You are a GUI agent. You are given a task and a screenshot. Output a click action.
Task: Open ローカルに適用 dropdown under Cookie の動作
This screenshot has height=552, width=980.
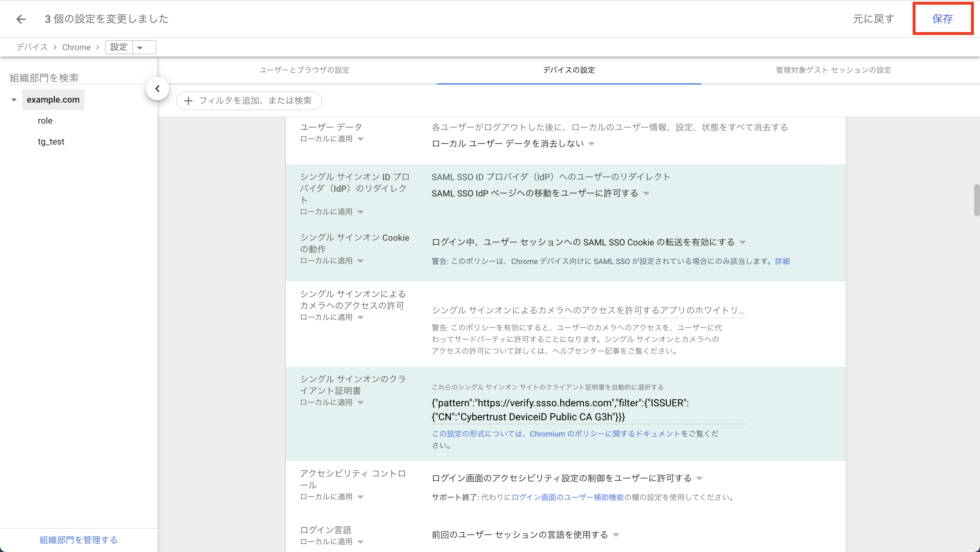click(332, 261)
